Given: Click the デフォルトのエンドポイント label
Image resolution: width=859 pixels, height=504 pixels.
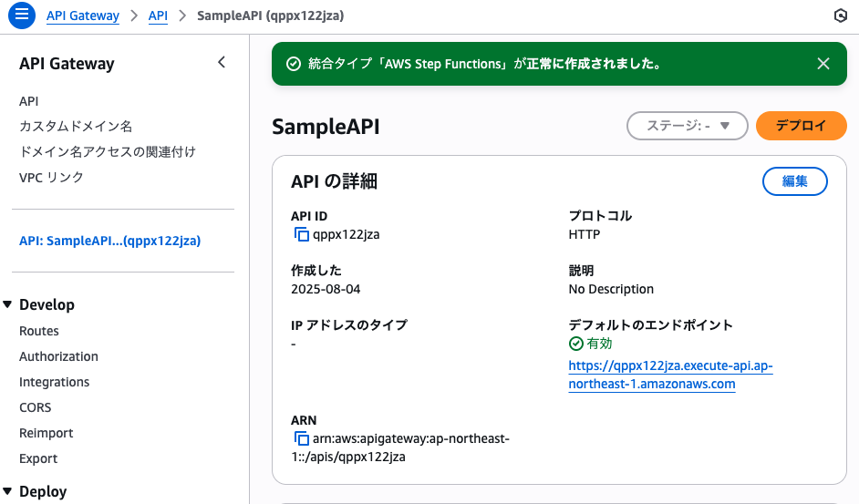Looking at the screenshot, I should [x=651, y=325].
